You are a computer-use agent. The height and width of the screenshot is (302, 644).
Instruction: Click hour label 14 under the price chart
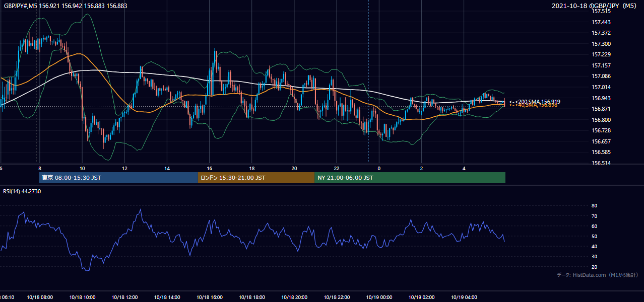click(x=167, y=169)
